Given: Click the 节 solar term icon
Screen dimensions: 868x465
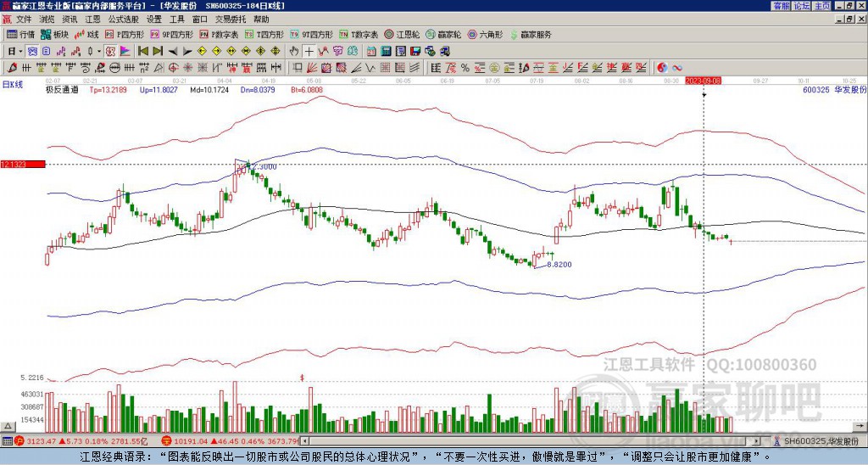Looking at the screenshot, I should [x=338, y=52].
